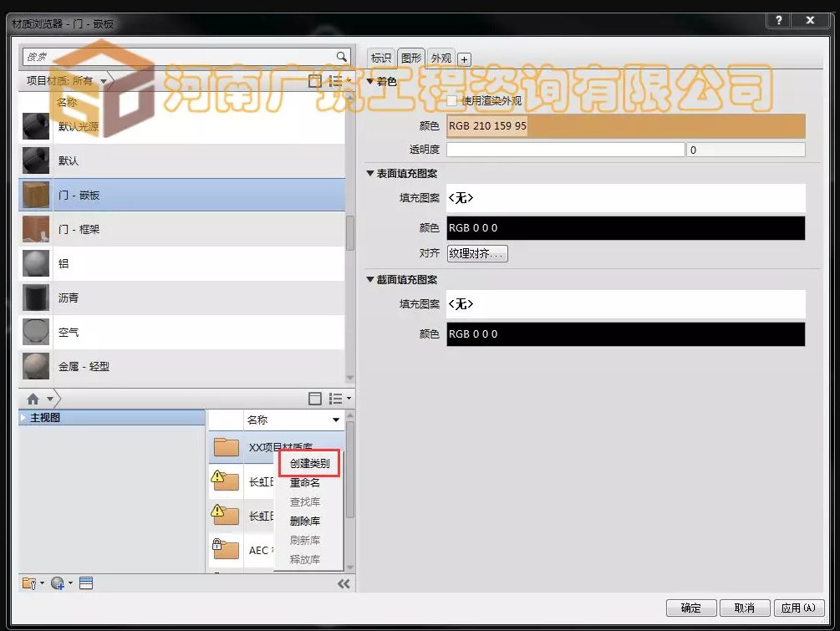The image size is (840, 631).
Task: Click the 纹理对齐 button
Action: click(476, 252)
